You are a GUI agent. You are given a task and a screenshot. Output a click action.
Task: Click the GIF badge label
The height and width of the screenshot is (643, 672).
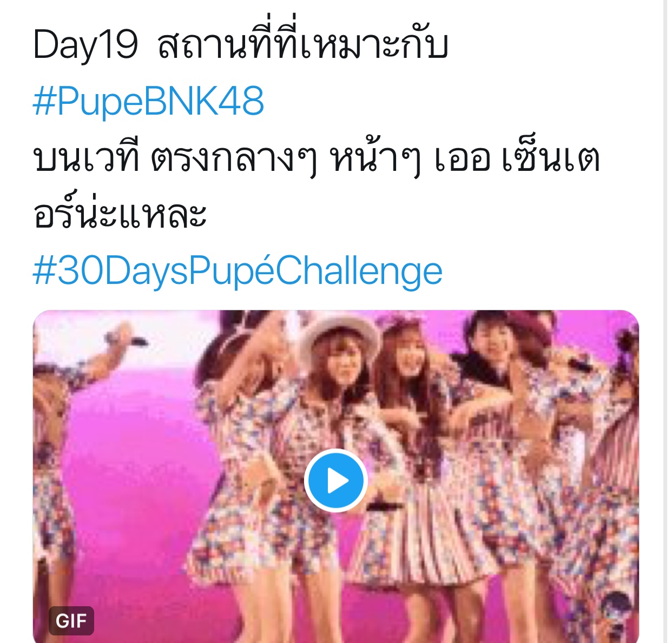tap(71, 620)
